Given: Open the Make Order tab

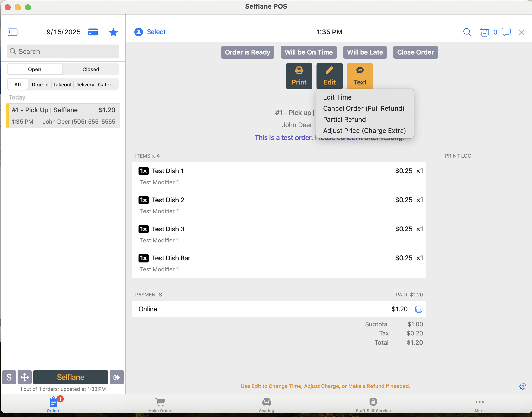Looking at the screenshot, I should [x=160, y=405].
